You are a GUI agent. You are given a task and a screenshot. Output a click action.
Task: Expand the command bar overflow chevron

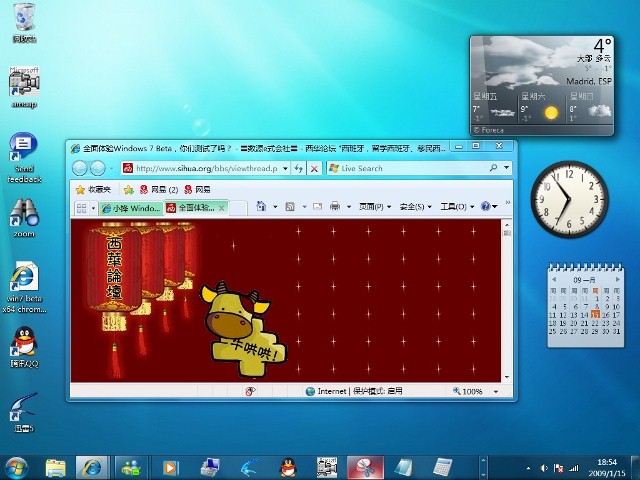point(508,202)
